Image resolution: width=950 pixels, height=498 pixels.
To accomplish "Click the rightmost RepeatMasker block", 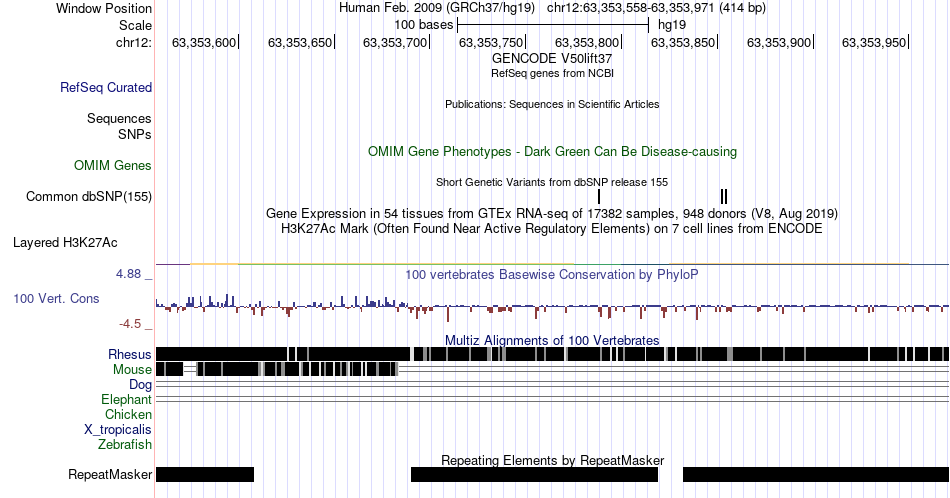I will (816, 474).
